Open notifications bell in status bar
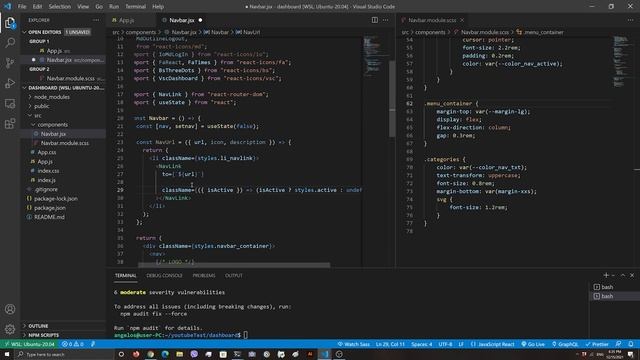 coord(631,344)
